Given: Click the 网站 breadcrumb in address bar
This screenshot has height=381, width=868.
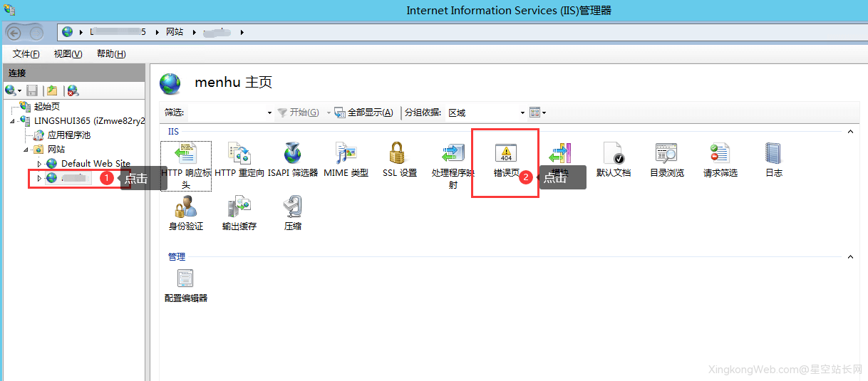Looking at the screenshot, I should pyautogui.click(x=175, y=32).
